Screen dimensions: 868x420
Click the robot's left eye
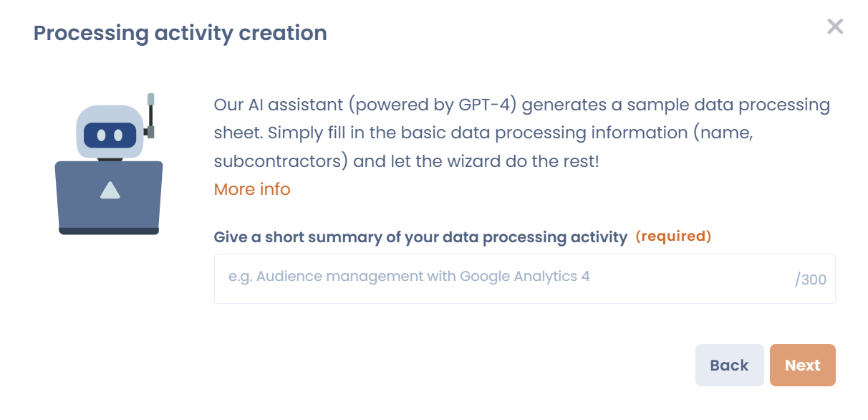tap(101, 134)
